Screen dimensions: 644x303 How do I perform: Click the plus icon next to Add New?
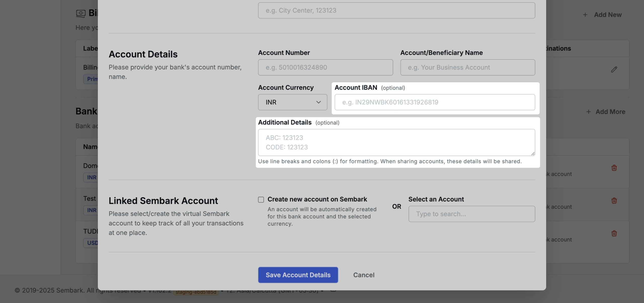[585, 15]
